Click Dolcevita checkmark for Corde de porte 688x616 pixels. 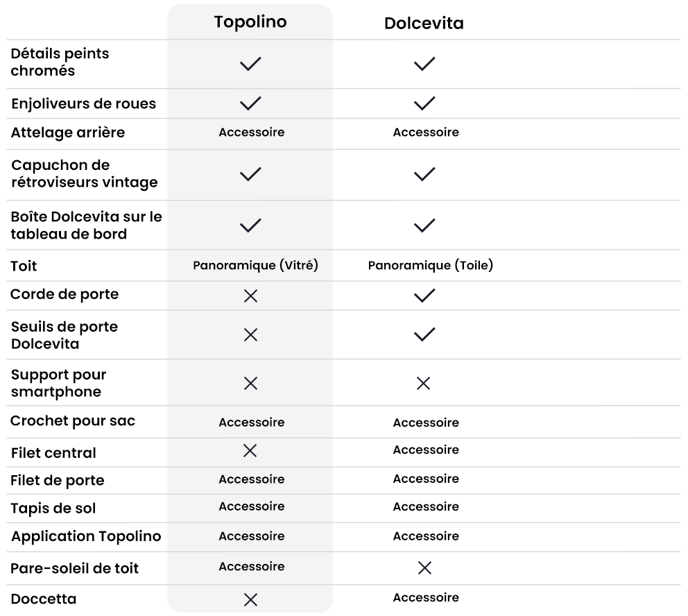click(424, 296)
